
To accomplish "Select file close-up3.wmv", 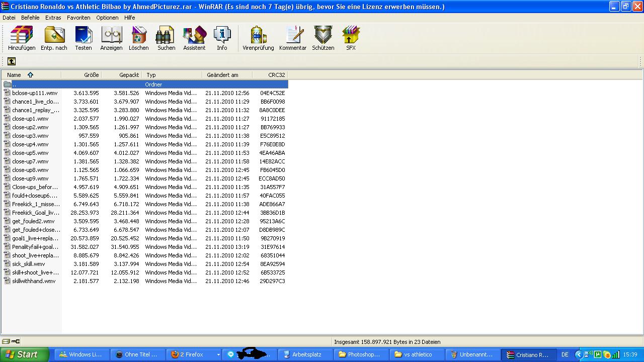I will (x=30, y=136).
